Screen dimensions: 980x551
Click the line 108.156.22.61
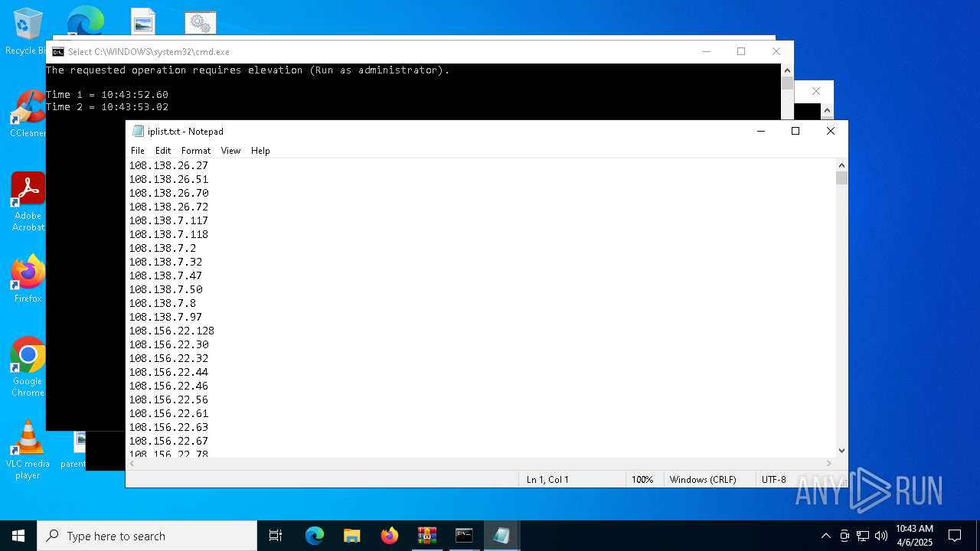point(168,413)
